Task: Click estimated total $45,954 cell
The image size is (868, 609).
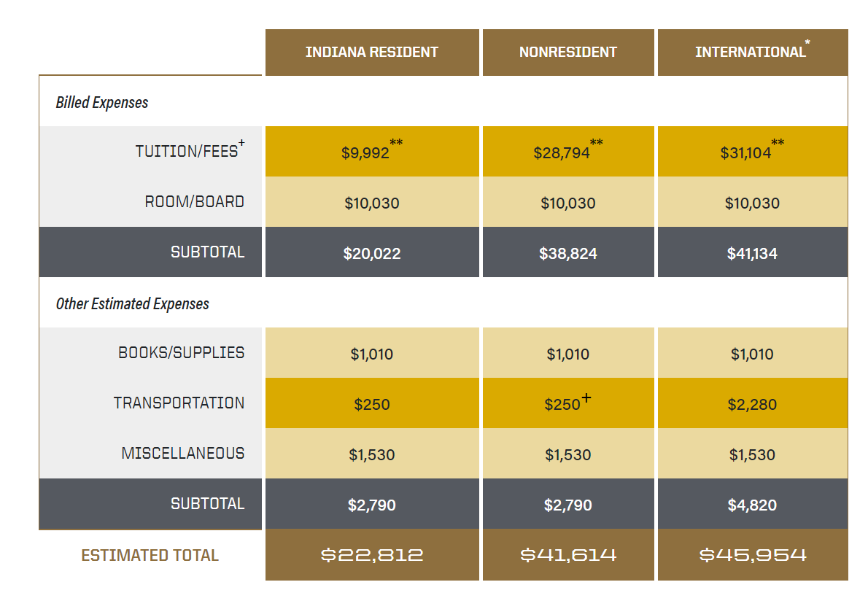Action: 752,555
